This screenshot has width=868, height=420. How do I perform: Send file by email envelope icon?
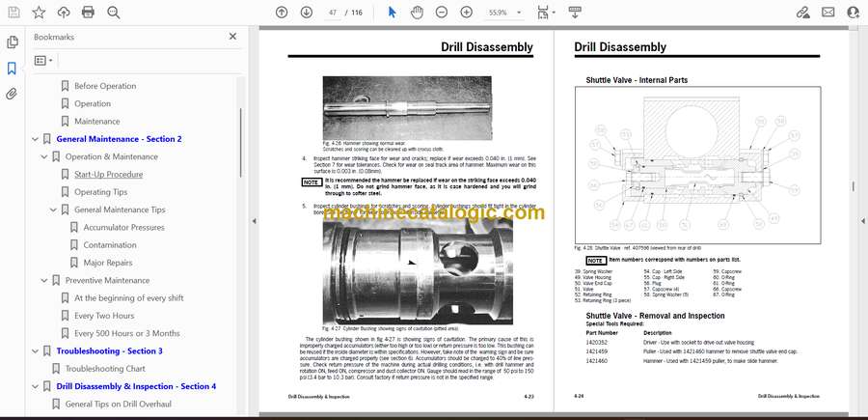point(828,13)
